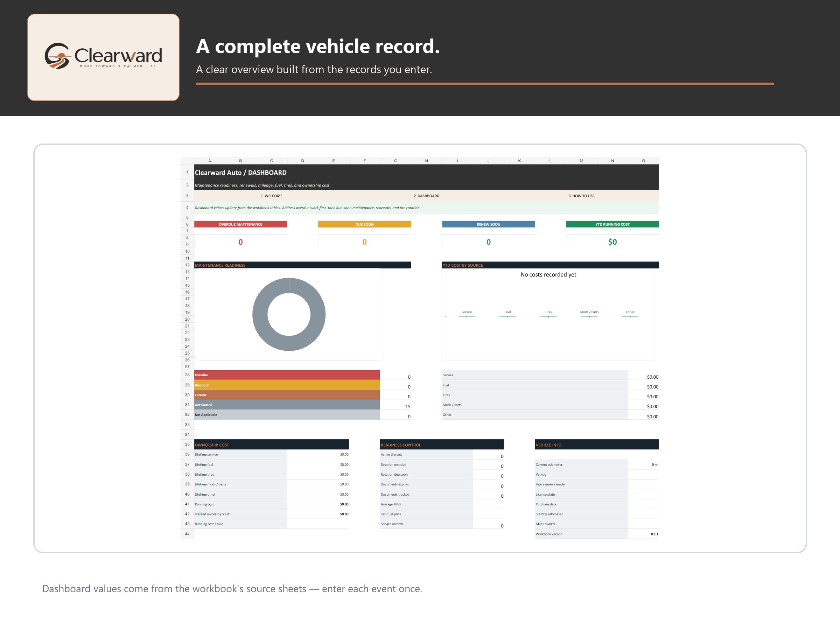Click the Lifetime tires label
This screenshot has width=840, height=630.
pos(204,474)
